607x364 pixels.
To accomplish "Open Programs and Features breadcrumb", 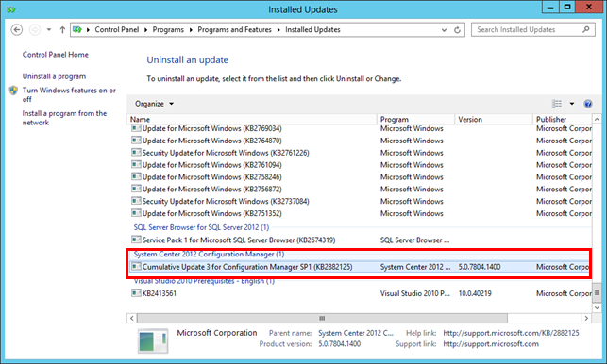I will (235, 30).
